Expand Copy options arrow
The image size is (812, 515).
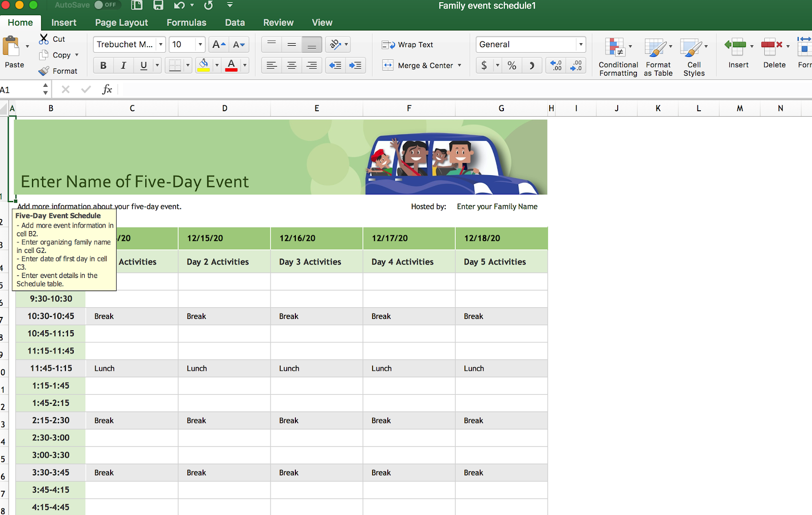click(x=77, y=55)
